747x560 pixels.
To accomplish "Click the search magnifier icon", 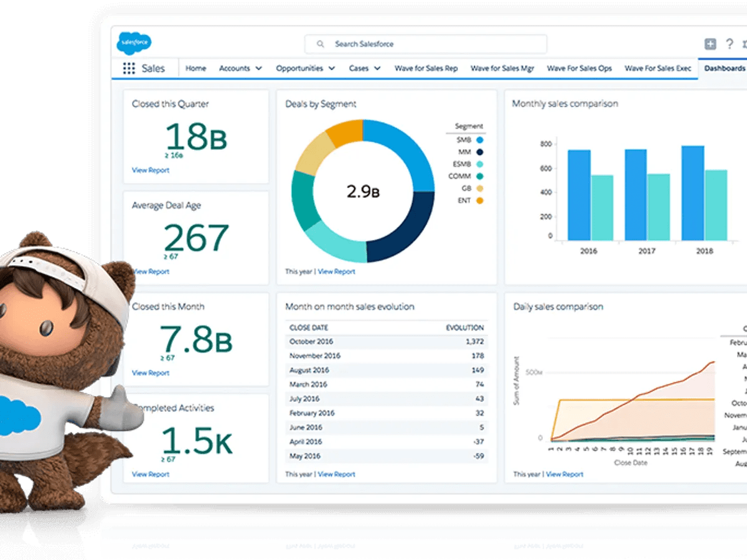I will click(321, 44).
